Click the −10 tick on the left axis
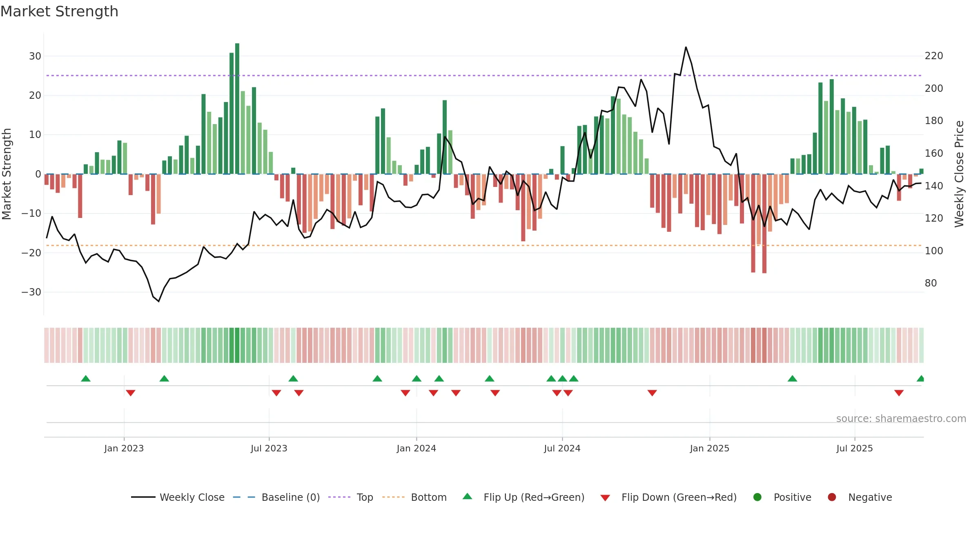 pos(31,213)
